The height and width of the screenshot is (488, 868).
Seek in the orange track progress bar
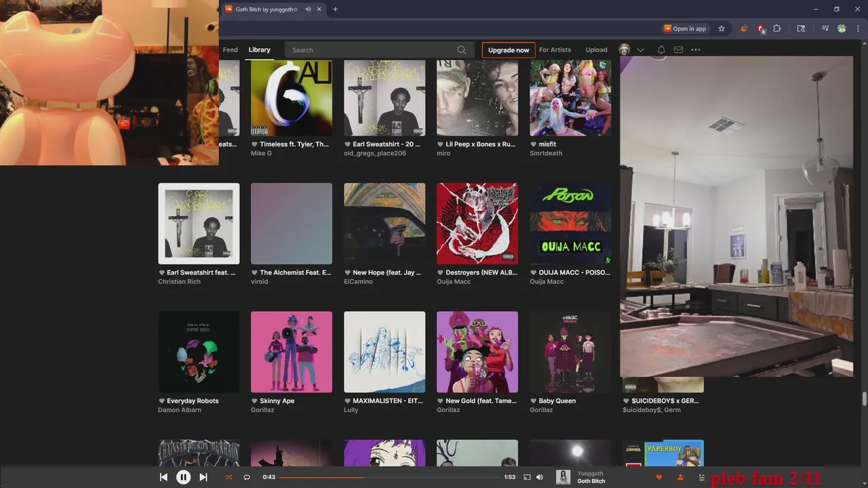pos(389,477)
